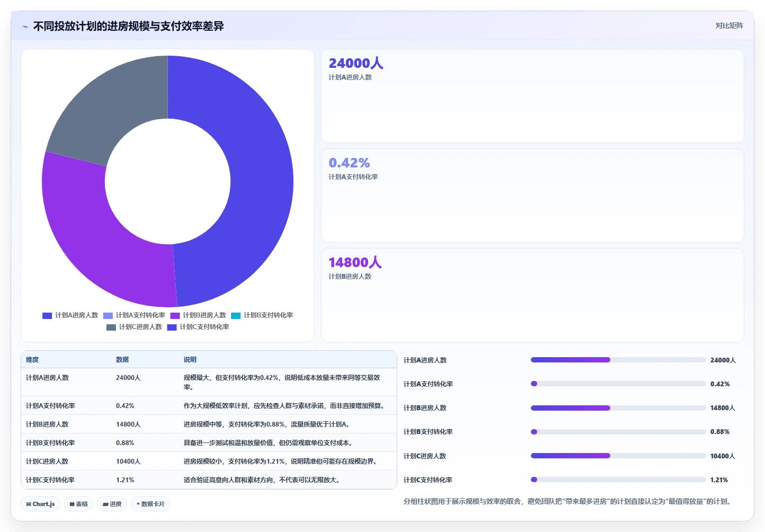
Task: Click table value 10400人
Action: tap(128, 462)
